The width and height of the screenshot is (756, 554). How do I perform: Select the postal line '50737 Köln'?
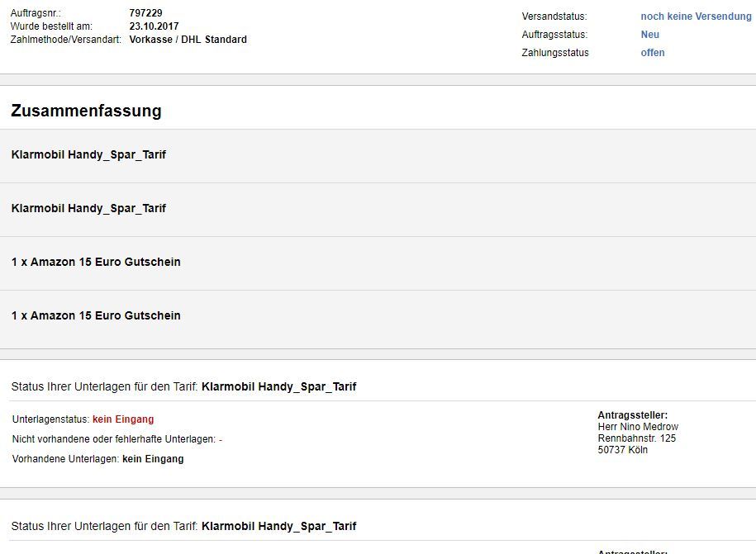coord(622,450)
